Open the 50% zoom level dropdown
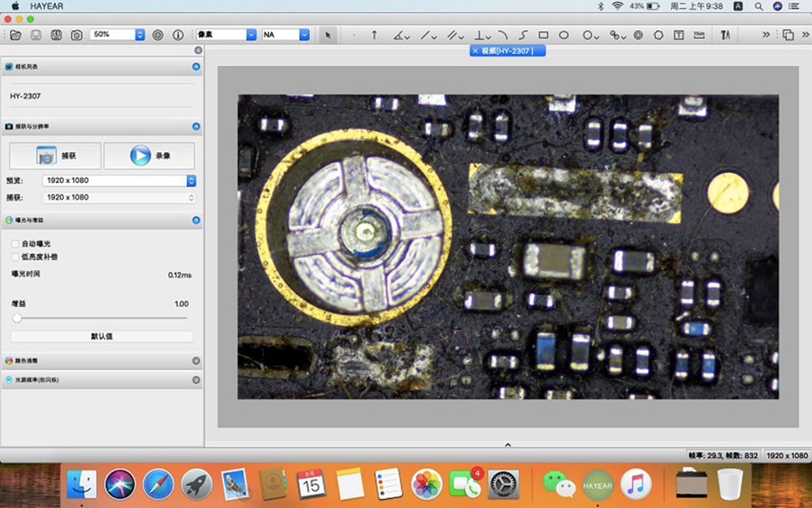This screenshot has height=508, width=812. coord(140,35)
